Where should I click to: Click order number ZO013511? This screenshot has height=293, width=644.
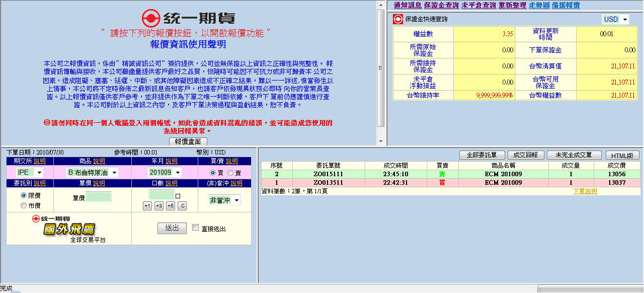coord(328,183)
